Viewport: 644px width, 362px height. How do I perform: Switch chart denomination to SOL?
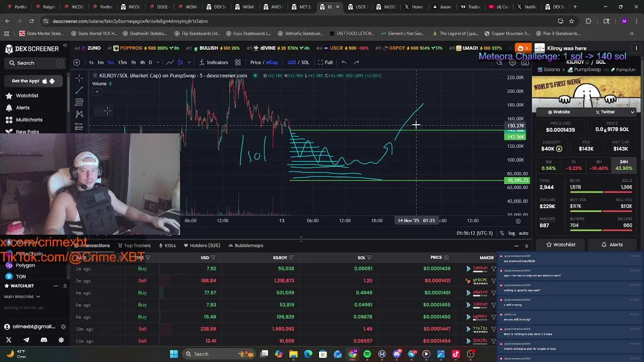(305, 62)
